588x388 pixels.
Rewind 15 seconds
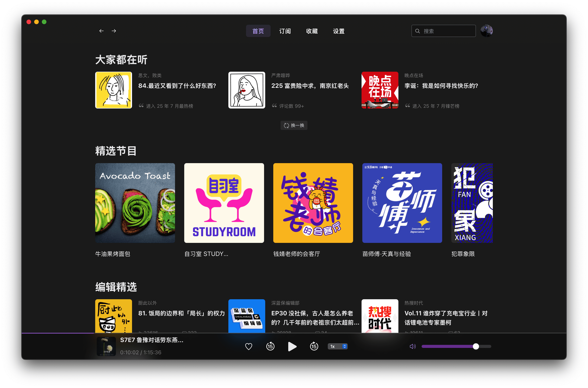click(270, 346)
